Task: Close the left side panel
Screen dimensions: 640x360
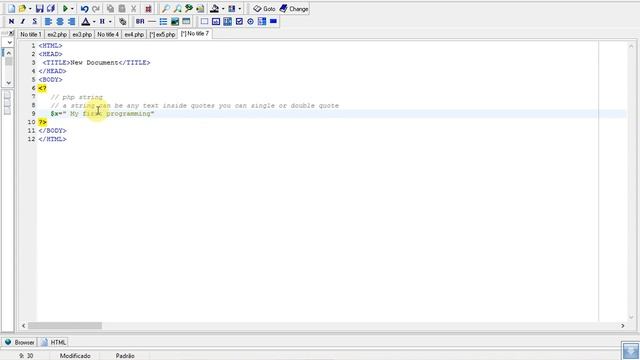Action: [11, 33]
